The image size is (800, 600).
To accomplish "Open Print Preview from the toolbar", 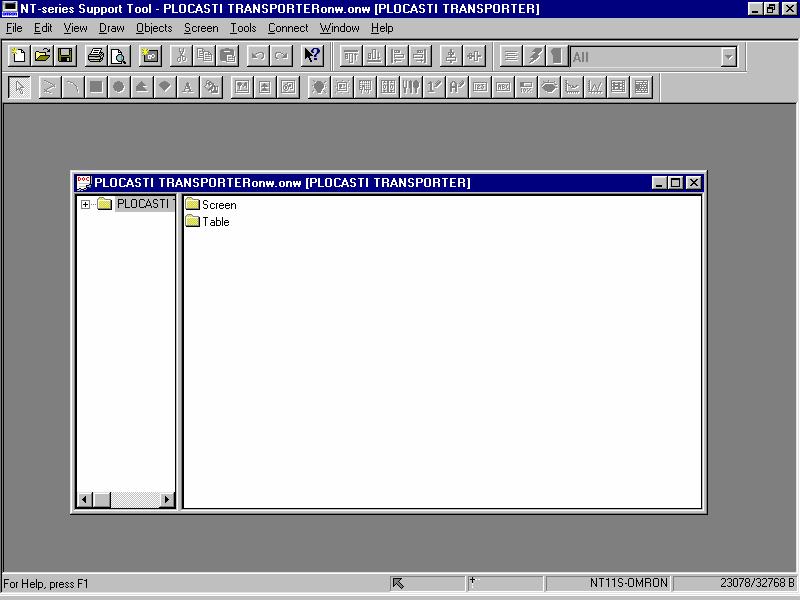I will (x=119, y=56).
